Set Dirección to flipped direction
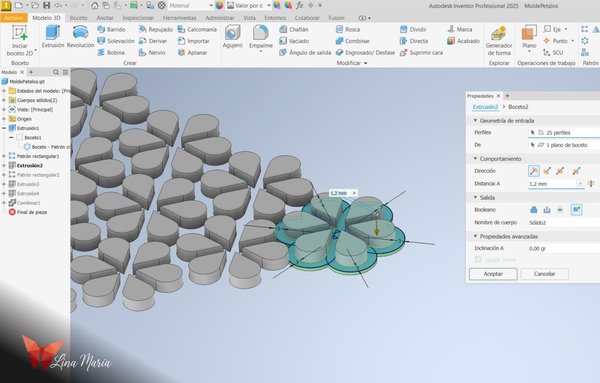 point(547,171)
